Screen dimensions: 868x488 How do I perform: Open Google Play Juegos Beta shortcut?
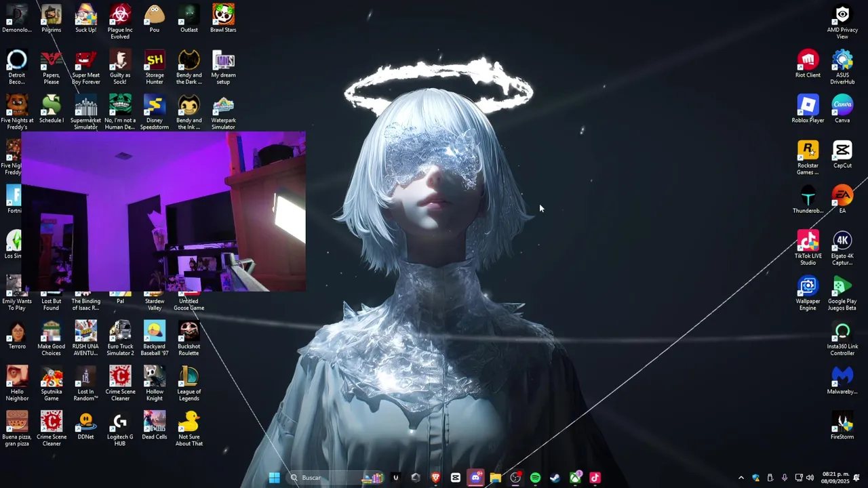pyautogui.click(x=842, y=293)
